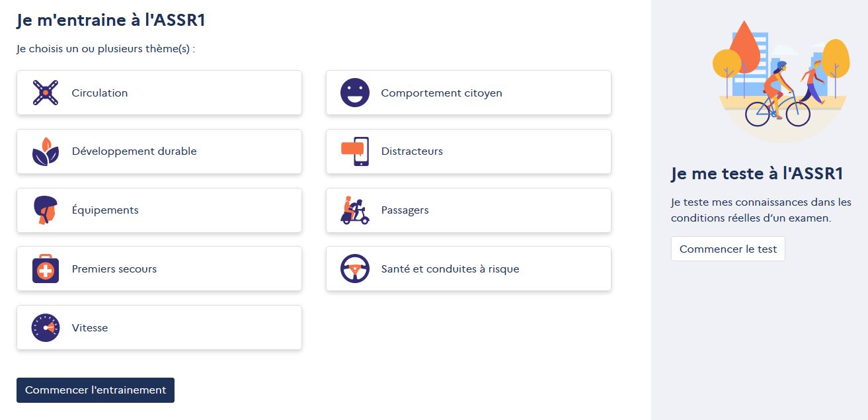868x420 pixels.
Task: Select the Premiers secours theme
Action: [159, 269]
